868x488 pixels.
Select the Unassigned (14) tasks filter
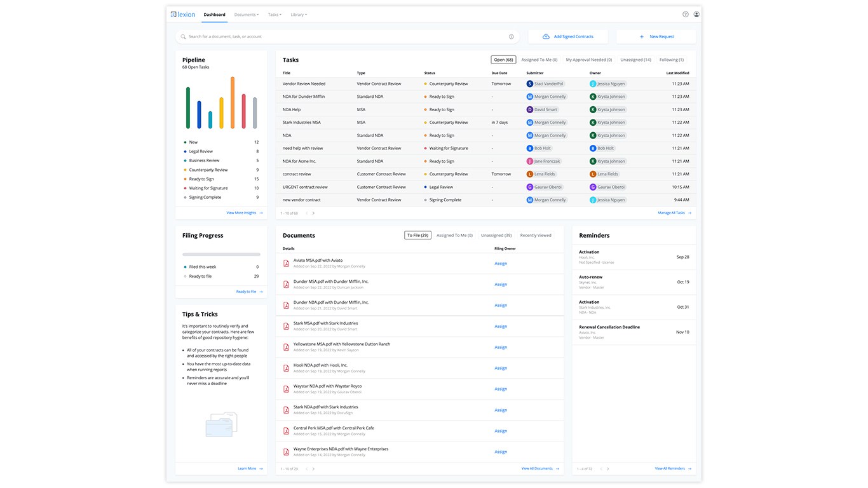point(635,60)
